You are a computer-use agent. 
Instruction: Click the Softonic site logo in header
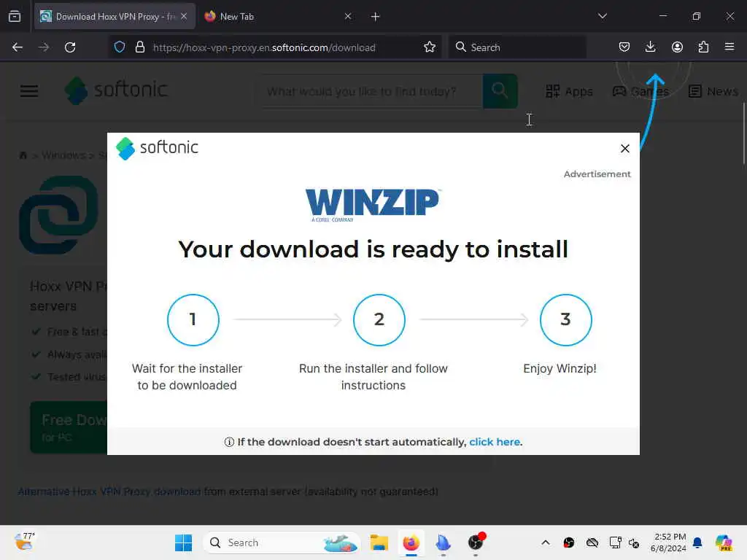[x=116, y=90]
